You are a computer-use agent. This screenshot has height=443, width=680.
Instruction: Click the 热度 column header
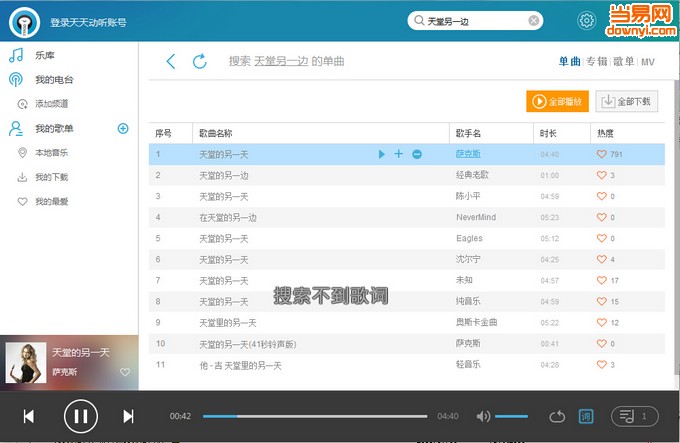[605, 134]
